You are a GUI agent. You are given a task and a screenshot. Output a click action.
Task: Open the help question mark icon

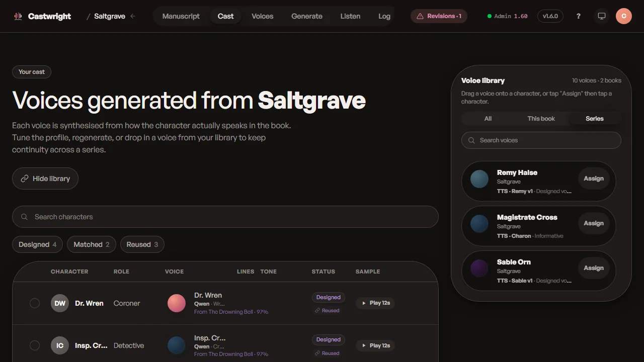pyautogui.click(x=578, y=16)
